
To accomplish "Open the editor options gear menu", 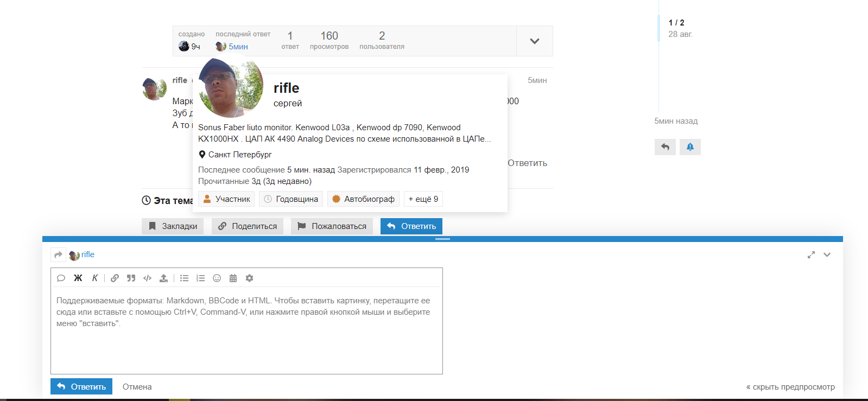I will [x=249, y=278].
